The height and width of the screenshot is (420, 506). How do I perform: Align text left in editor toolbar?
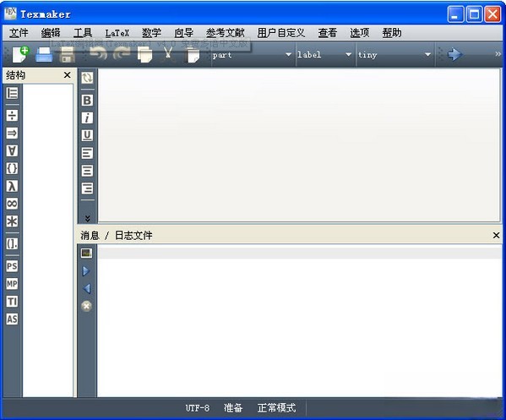click(x=87, y=153)
